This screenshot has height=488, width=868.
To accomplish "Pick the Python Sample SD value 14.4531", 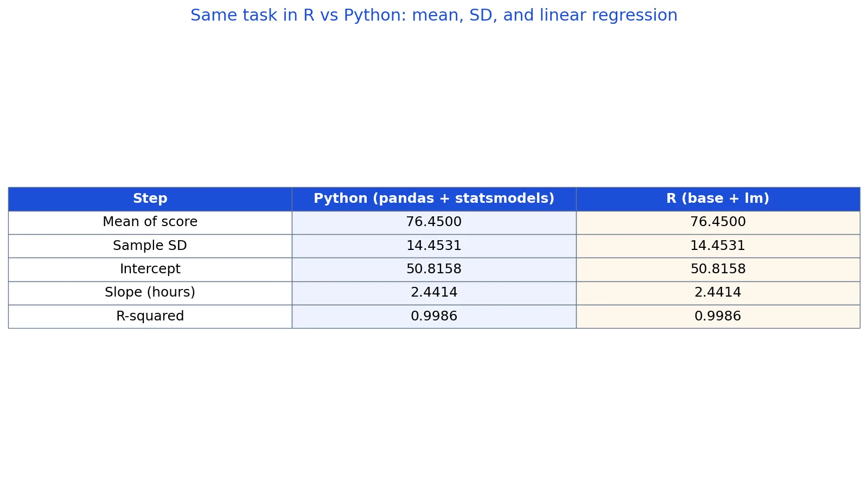I will click(x=434, y=246).
